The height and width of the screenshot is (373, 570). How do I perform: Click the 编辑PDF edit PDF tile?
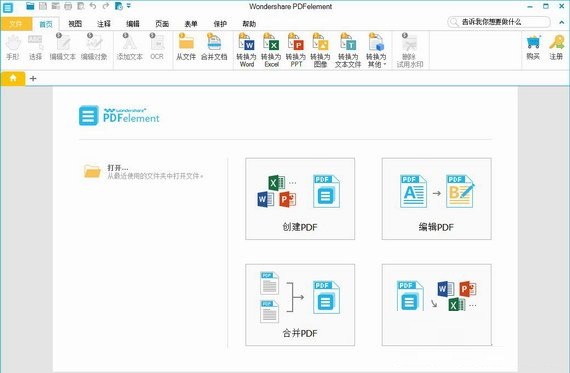pos(437,199)
